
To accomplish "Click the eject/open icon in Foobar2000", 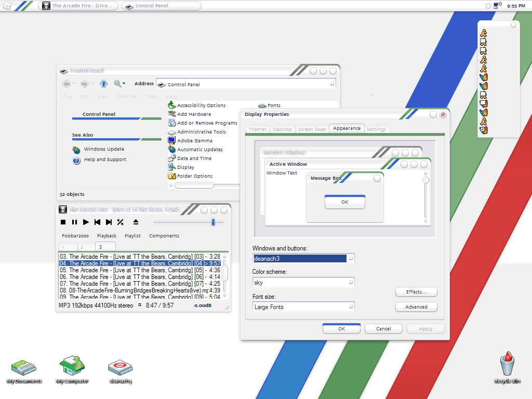I will pos(136,222).
